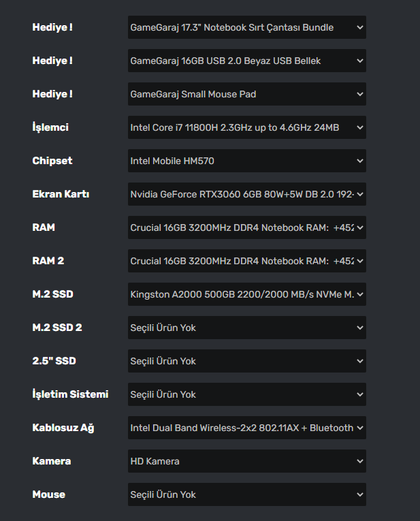Open the Notebook Sırt Çantası Bundle gift dropdown
This screenshot has height=521, width=420.
pos(246,28)
